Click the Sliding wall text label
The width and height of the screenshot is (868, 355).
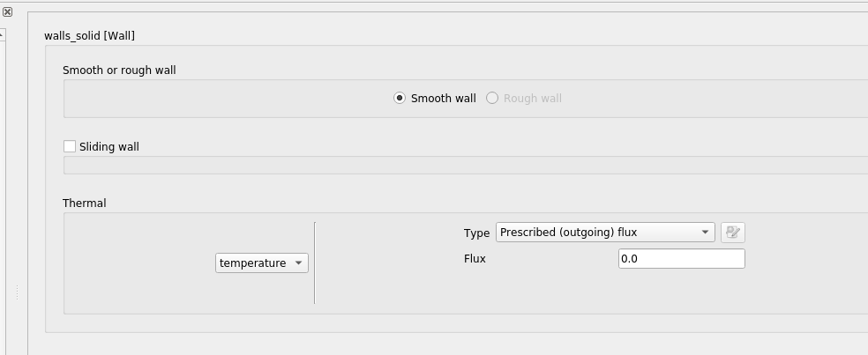pos(109,147)
